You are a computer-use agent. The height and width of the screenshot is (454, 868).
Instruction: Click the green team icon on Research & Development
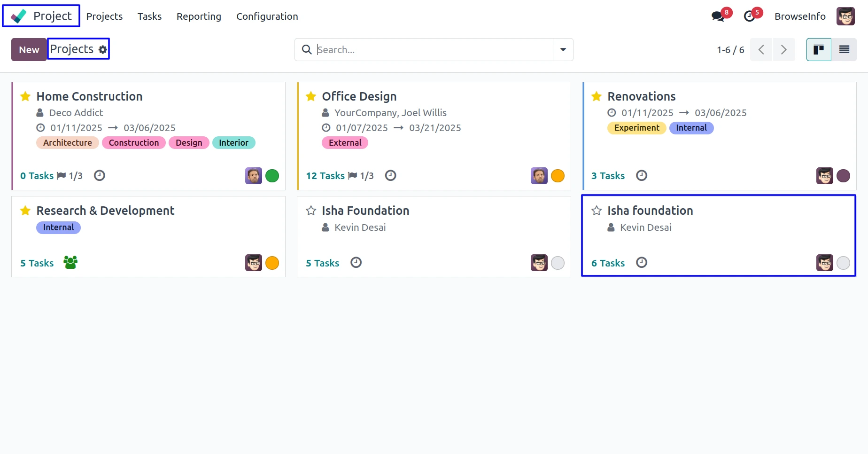(x=70, y=262)
